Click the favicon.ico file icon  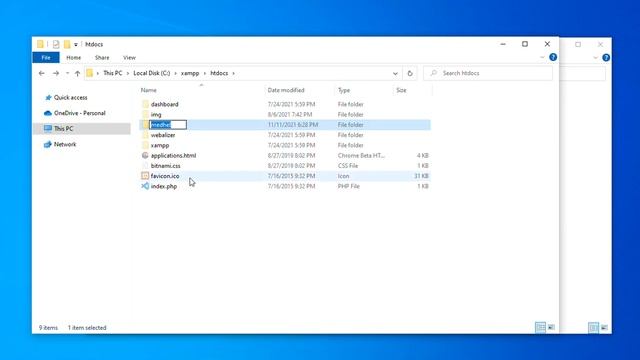tap(145, 176)
